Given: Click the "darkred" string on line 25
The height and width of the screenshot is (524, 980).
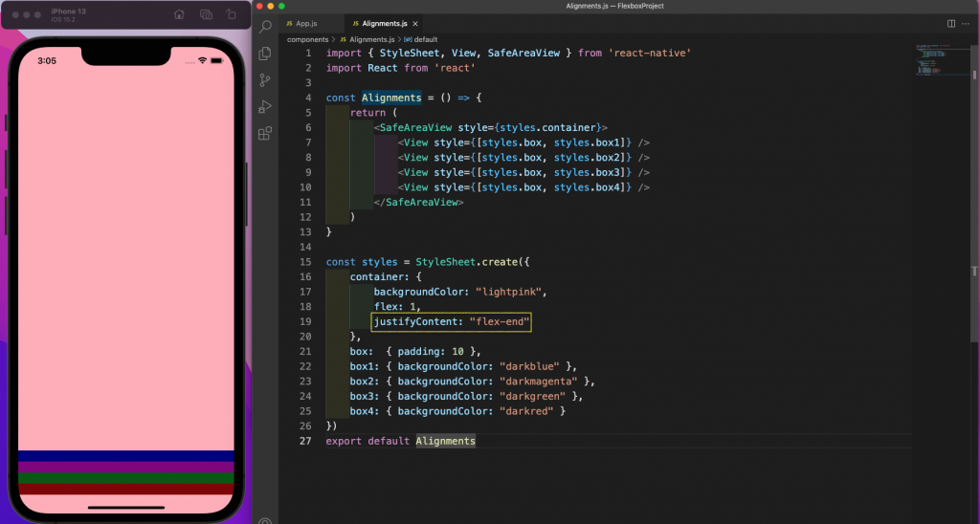Looking at the screenshot, I should coord(526,411).
